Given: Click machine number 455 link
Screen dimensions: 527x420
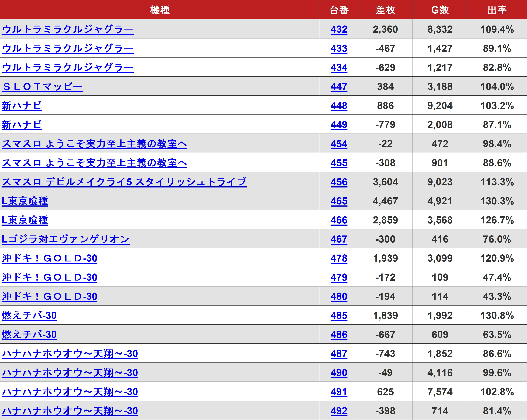Looking at the screenshot, I should [339, 163].
